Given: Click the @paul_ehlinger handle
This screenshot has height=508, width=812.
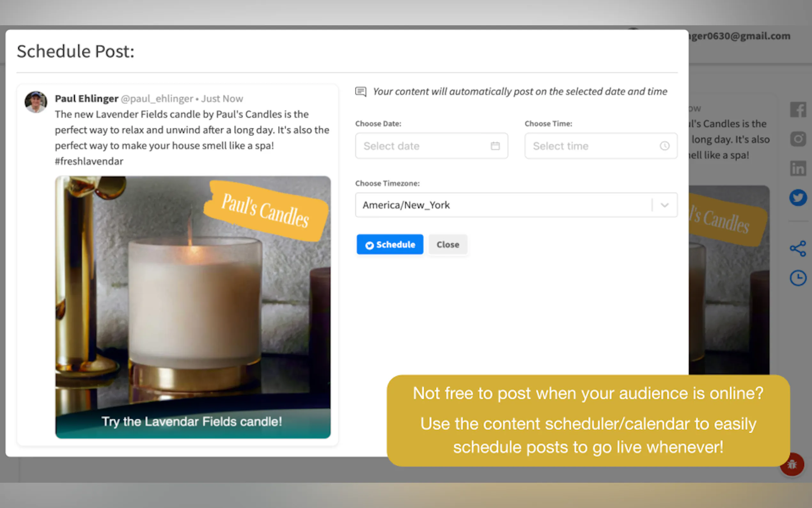Looking at the screenshot, I should (x=157, y=99).
